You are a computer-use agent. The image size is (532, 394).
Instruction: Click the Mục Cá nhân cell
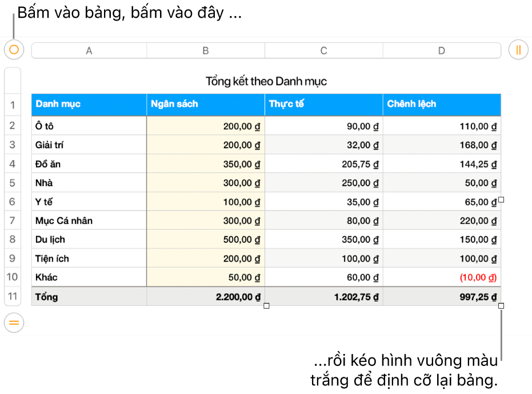pos(89,220)
